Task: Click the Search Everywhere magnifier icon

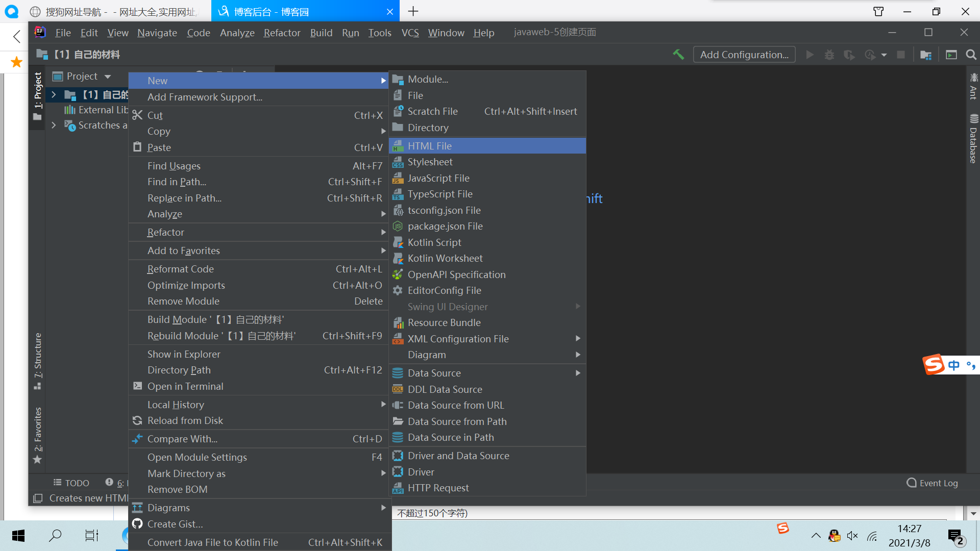Action: (971, 55)
